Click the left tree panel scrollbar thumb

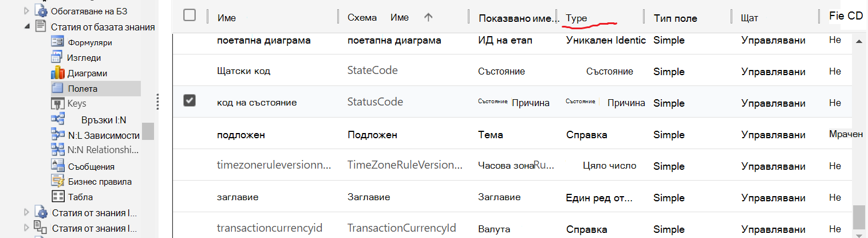(x=148, y=131)
